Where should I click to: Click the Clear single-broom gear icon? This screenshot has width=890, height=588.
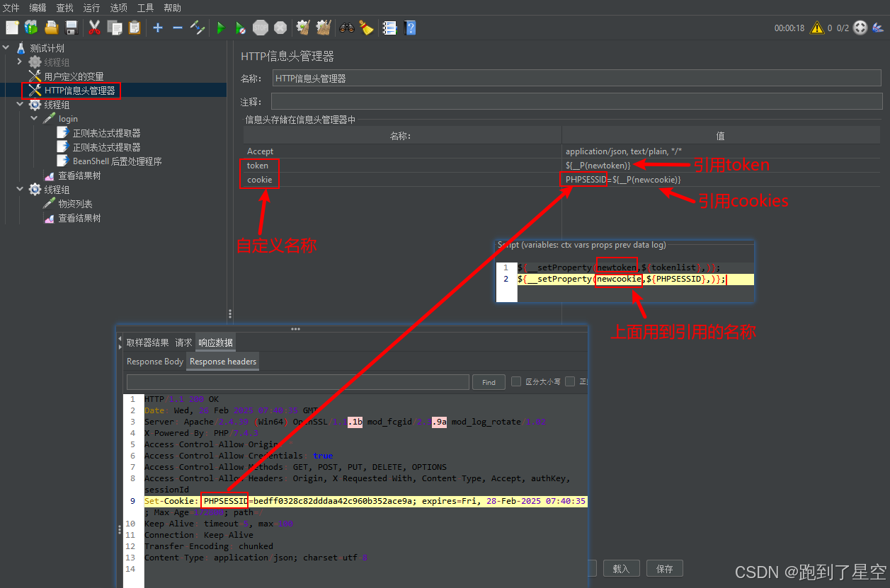(x=304, y=28)
